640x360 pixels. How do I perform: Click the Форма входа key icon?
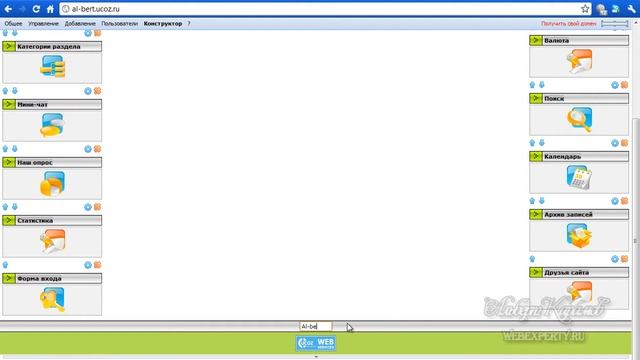(52, 299)
